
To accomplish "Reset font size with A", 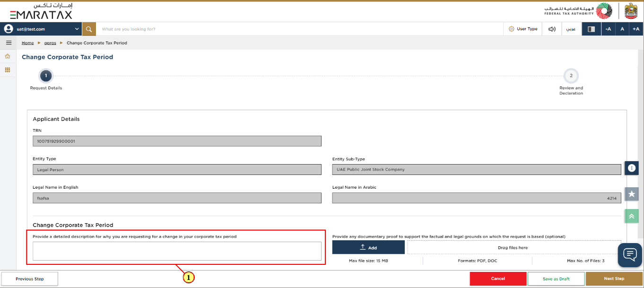I will (622, 29).
